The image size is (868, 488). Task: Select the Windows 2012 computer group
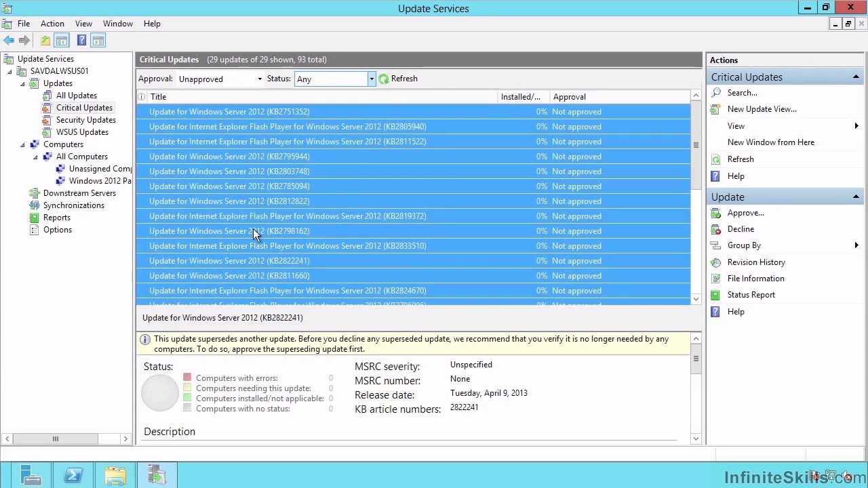click(x=100, y=181)
